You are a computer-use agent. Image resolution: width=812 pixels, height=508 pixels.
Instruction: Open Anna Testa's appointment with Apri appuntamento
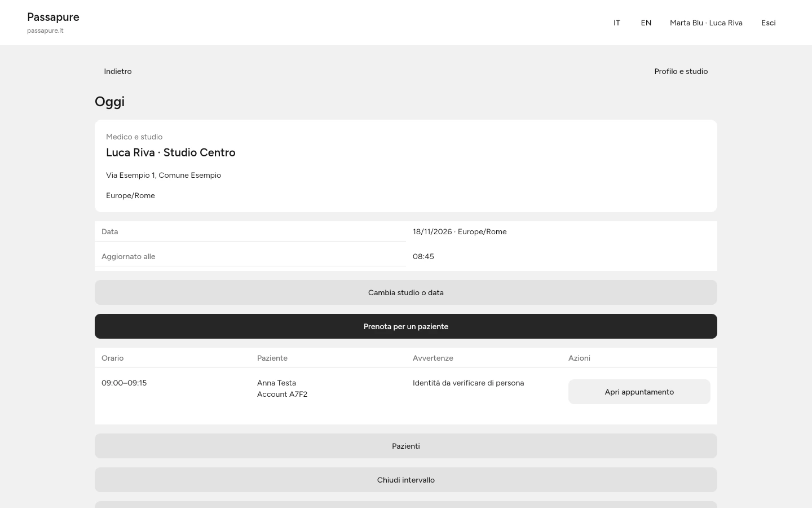pos(639,392)
